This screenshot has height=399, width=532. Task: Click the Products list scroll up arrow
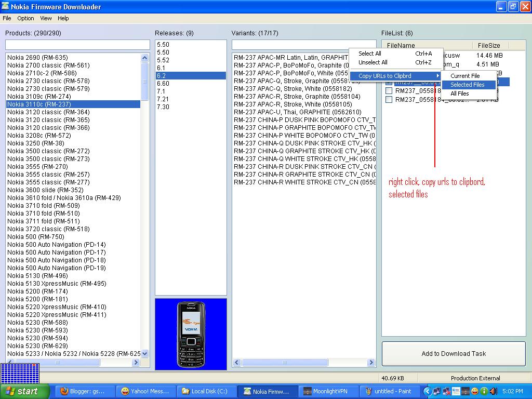[x=145, y=58]
